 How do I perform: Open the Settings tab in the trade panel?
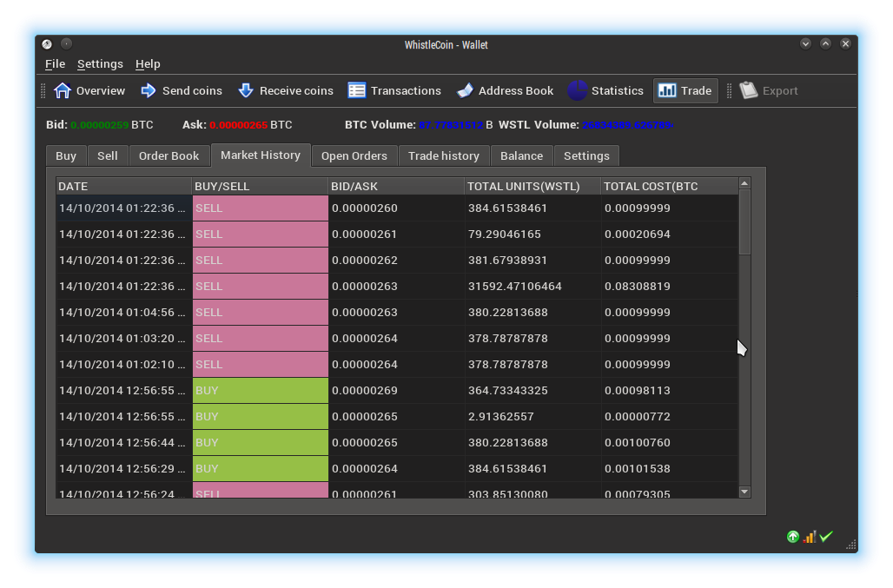[586, 156]
